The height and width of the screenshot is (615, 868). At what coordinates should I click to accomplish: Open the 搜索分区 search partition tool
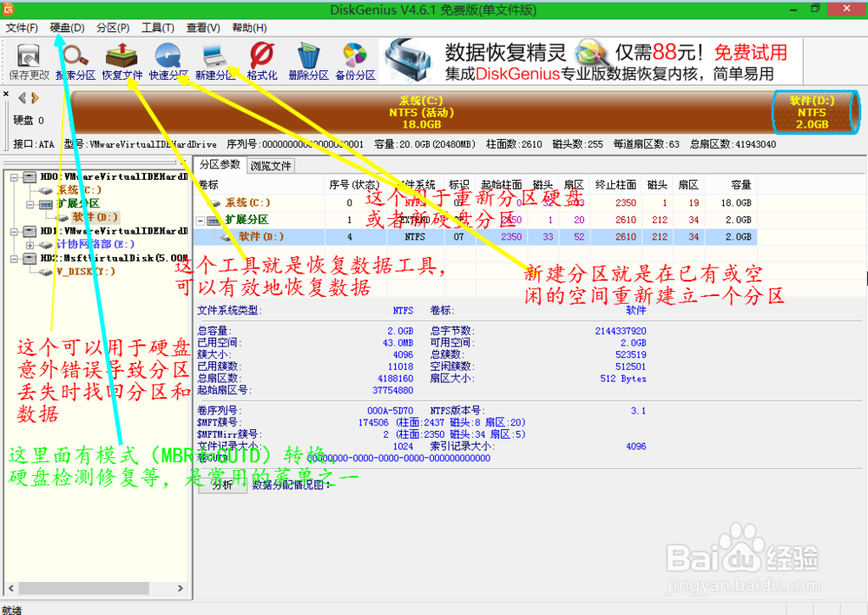pos(76,62)
